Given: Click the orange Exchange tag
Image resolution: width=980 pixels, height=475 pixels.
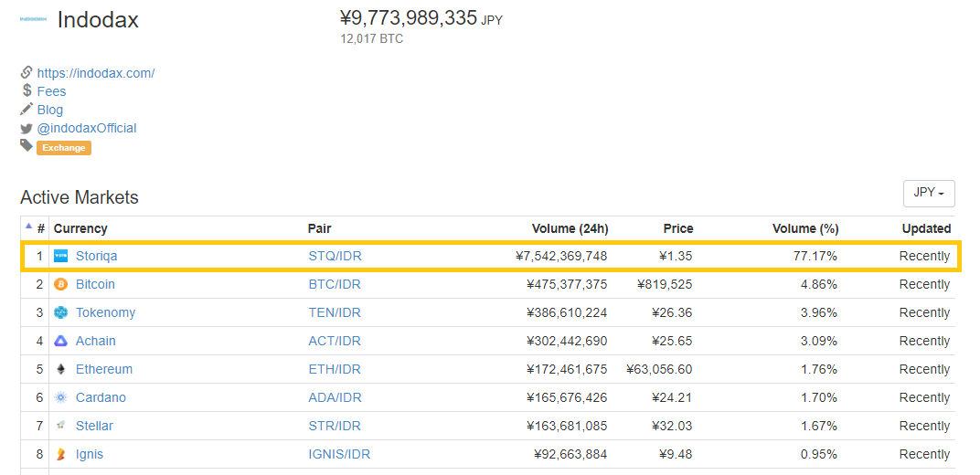Looking at the screenshot, I should 64,147.
